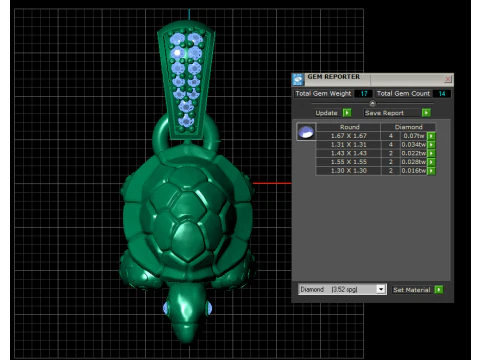Click the turtle's head in the viewport
This screenshot has width=480, height=360.
click(x=187, y=312)
